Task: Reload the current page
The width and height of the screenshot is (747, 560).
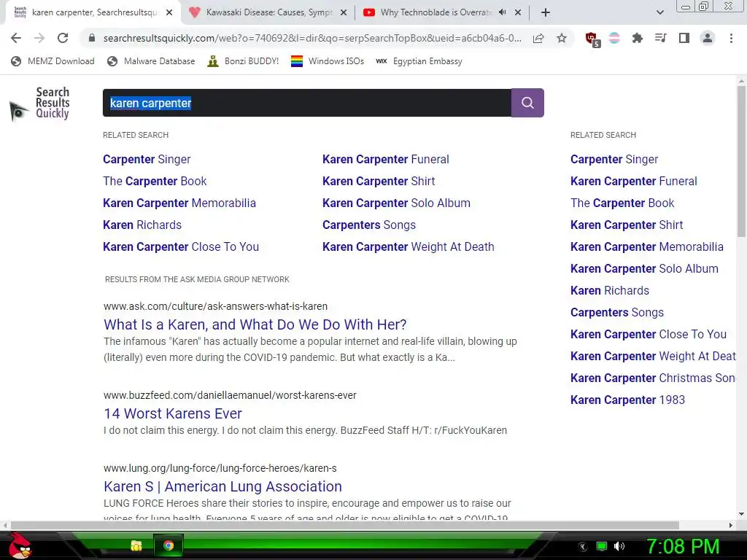Action: click(63, 38)
